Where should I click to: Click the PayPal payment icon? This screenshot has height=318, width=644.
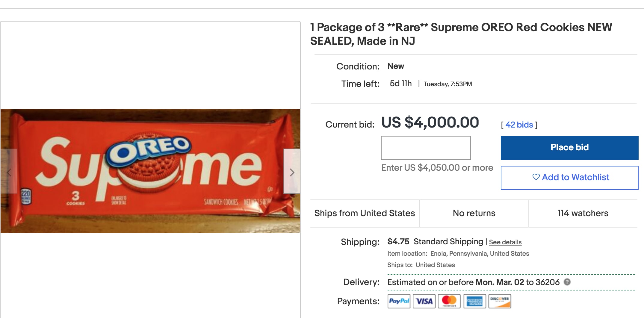point(399,301)
